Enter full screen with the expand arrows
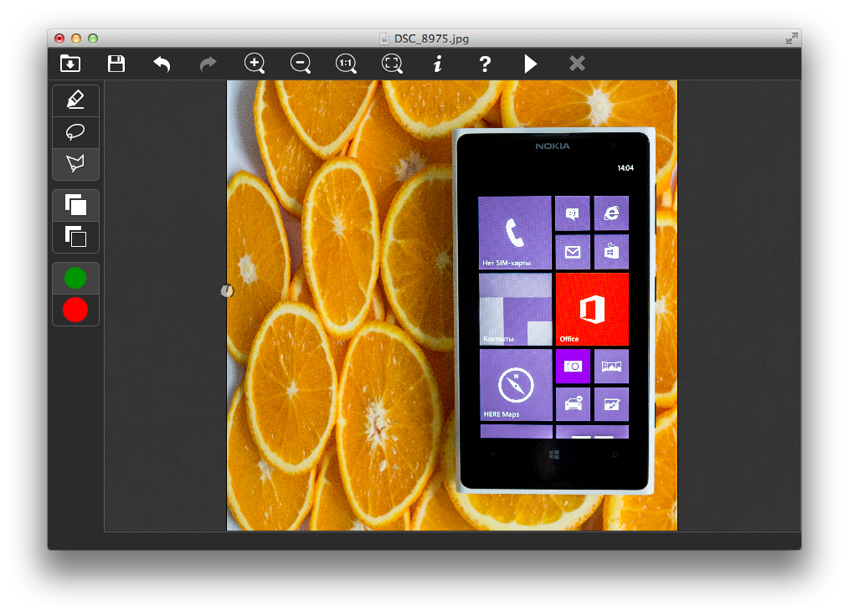The width and height of the screenshot is (849, 616). pos(791,38)
